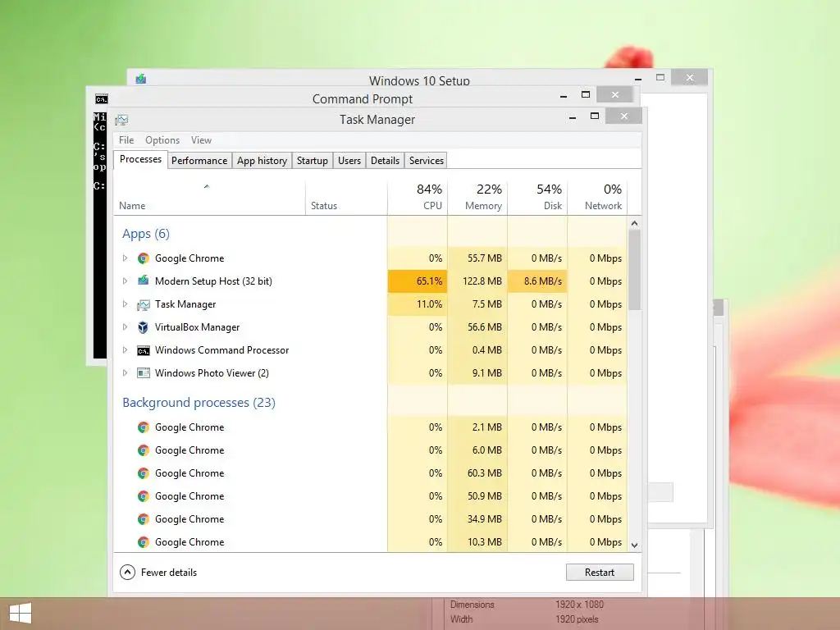Click Chrome icon in the 50.9 MB row
This screenshot has width=840, height=630.
[x=143, y=496]
